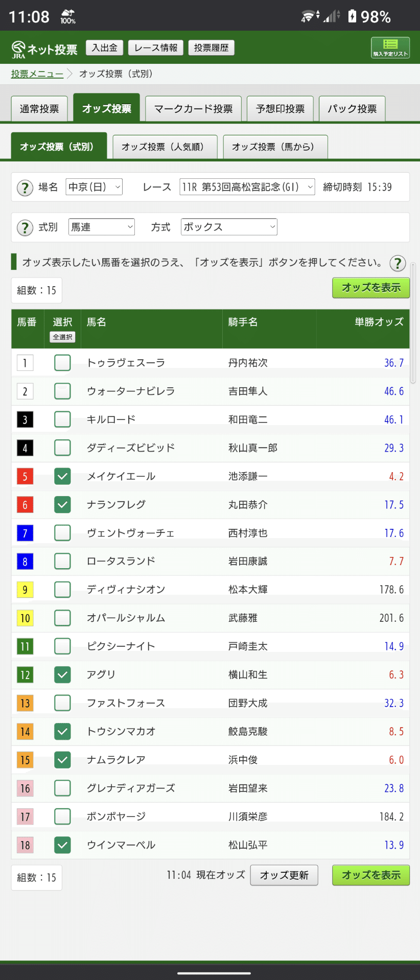Open the 方式 method dropdown
Image resolution: width=420 pixels, height=980 pixels.
click(228, 227)
